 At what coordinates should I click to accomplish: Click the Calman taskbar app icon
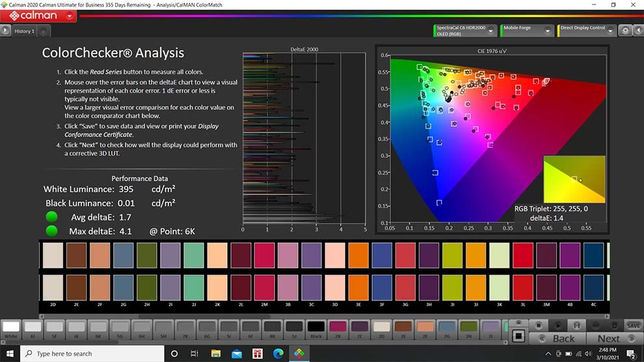[x=299, y=354]
